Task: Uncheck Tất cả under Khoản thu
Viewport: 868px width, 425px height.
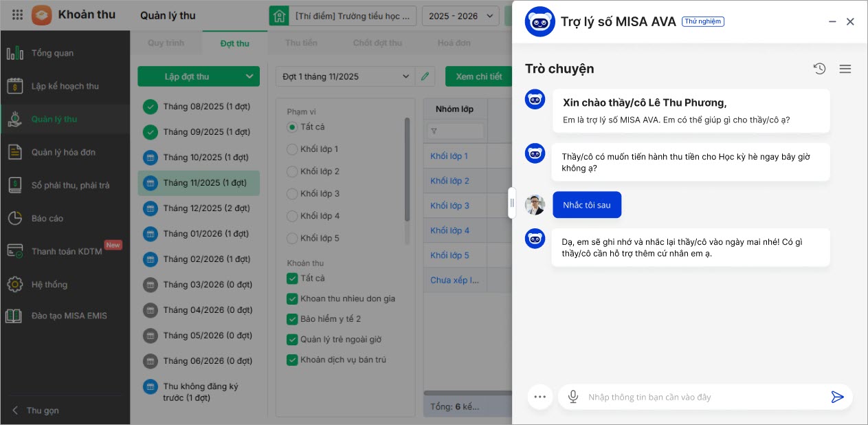Action: pyautogui.click(x=292, y=279)
